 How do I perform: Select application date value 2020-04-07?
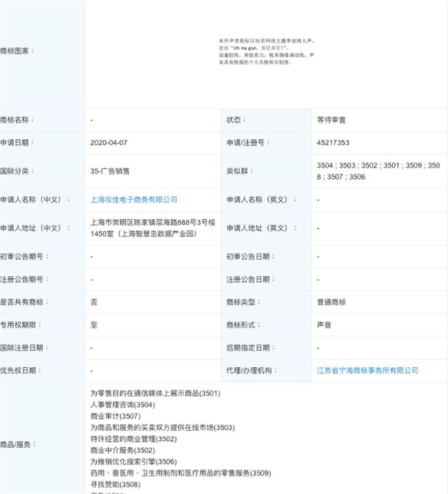(x=109, y=143)
